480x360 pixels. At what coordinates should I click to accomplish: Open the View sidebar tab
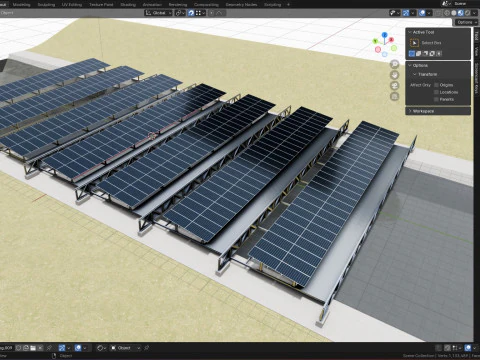[x=476, y=51]
